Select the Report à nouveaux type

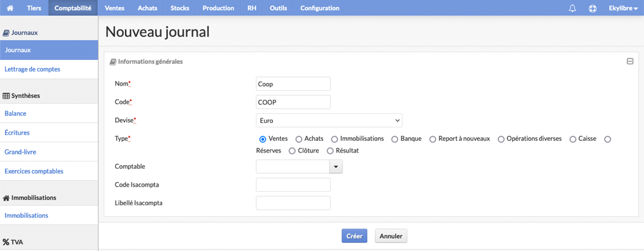[433, 139]
